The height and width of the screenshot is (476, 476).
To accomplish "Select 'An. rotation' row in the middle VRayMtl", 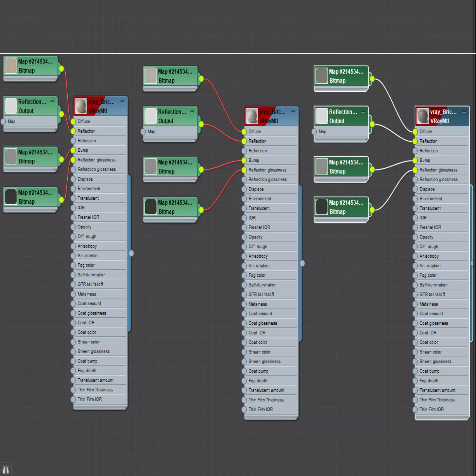I will tap(271, 266).
